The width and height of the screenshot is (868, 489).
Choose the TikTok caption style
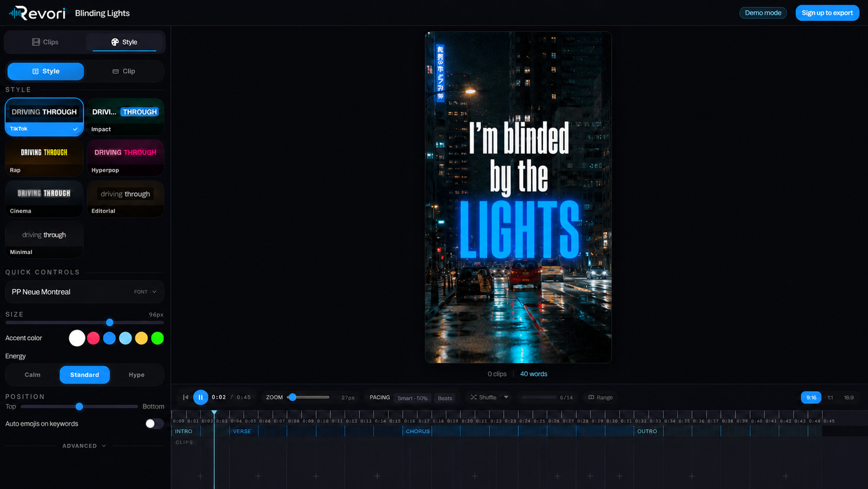pos(44,117)
